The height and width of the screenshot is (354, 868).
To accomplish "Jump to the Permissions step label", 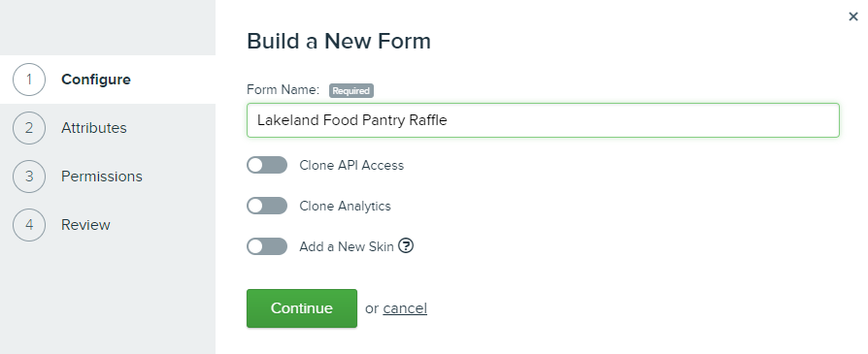I will 101,177.
